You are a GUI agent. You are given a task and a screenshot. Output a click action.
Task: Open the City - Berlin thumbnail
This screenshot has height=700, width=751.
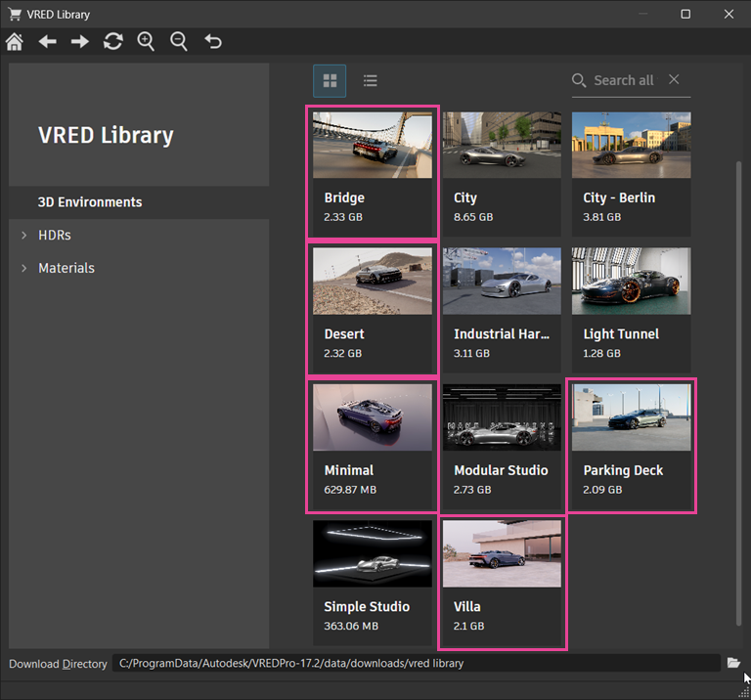click(632, 145)
